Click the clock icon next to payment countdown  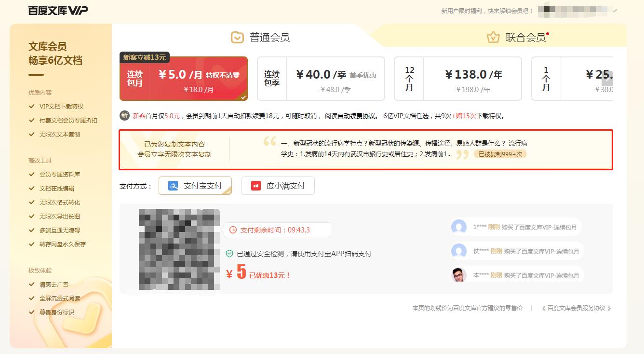233,230
